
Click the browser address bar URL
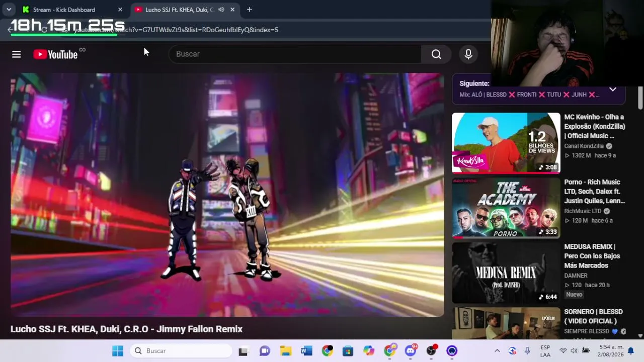click(176, 30)
